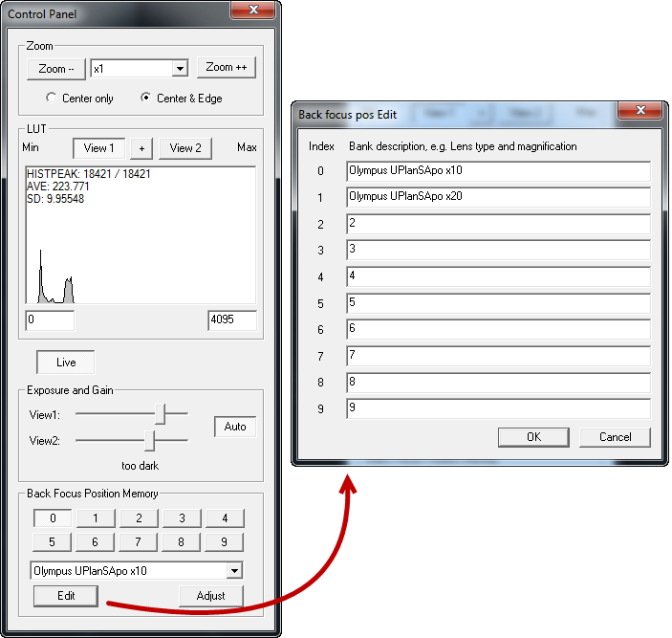This screenshot has height=638, width=672.
Task: Click the Zoom ++ button
Action: 226,68
